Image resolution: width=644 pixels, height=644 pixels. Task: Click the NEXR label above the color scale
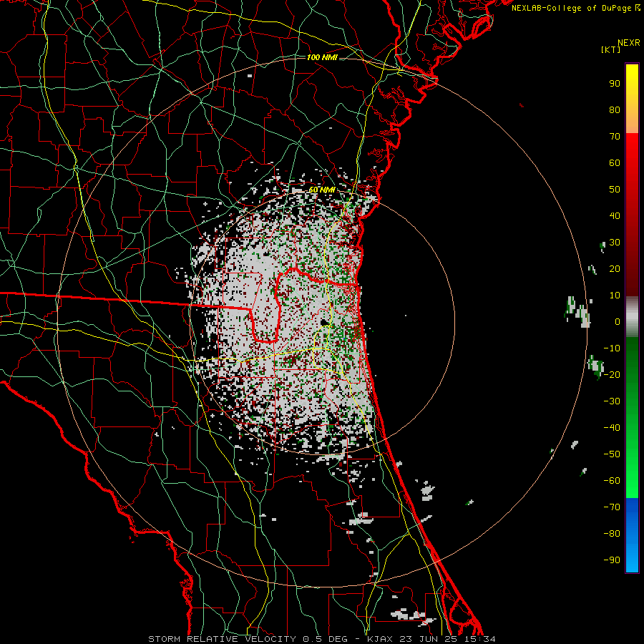click(628, 43)
